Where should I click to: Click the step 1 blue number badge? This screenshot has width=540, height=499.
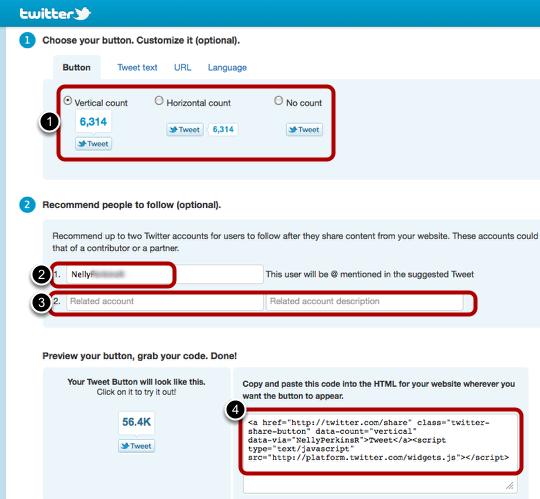27,40
